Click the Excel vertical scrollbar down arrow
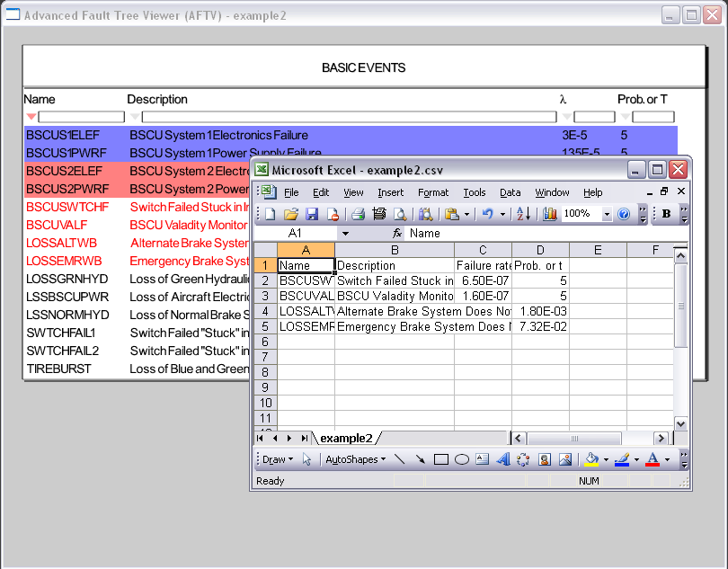This screenshot has width=728, height=569. click(x=680, y=423)
